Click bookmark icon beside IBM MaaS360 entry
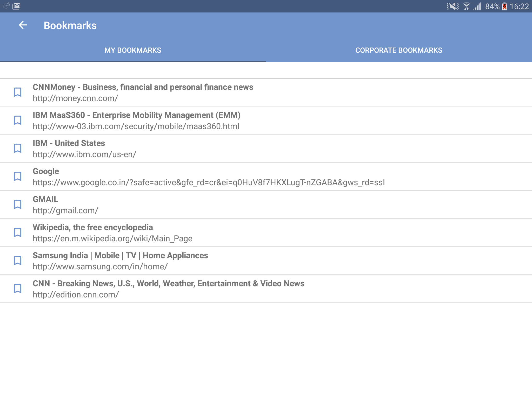The image size is (532, 399). [x=18, y=120]
